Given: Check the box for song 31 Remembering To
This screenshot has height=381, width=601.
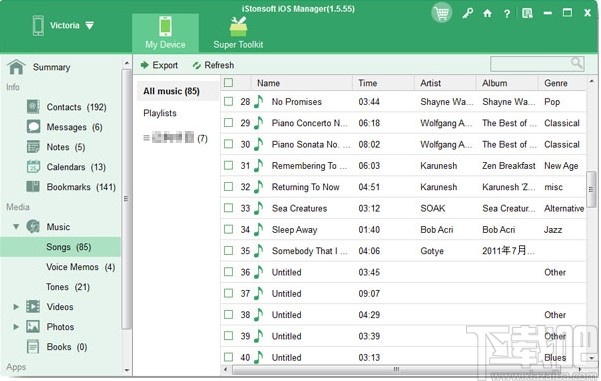Looking at the screenshot, I should coord(228,166).
